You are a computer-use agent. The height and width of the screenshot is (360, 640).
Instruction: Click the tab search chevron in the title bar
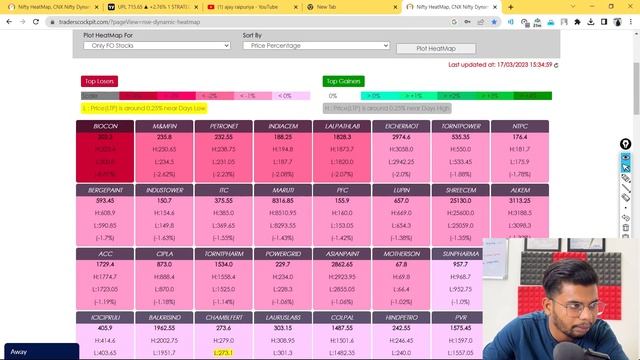coord(573,7)
